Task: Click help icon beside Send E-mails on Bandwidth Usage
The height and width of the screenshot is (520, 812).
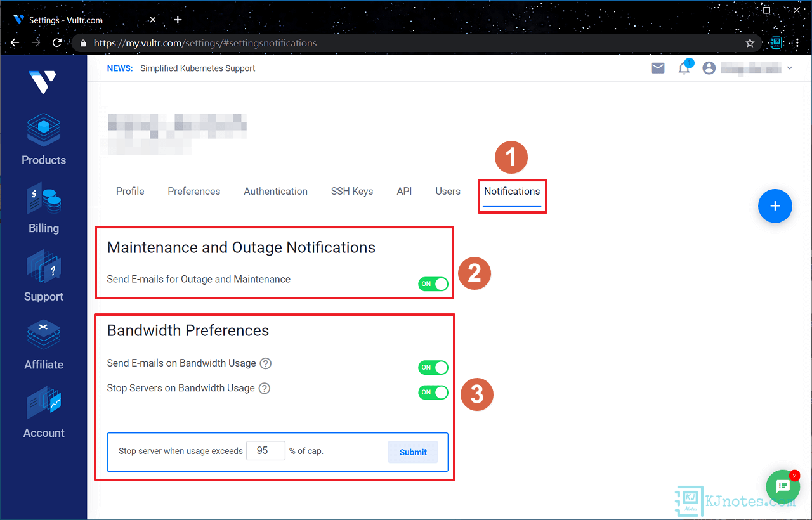Action: coord(266,363)
